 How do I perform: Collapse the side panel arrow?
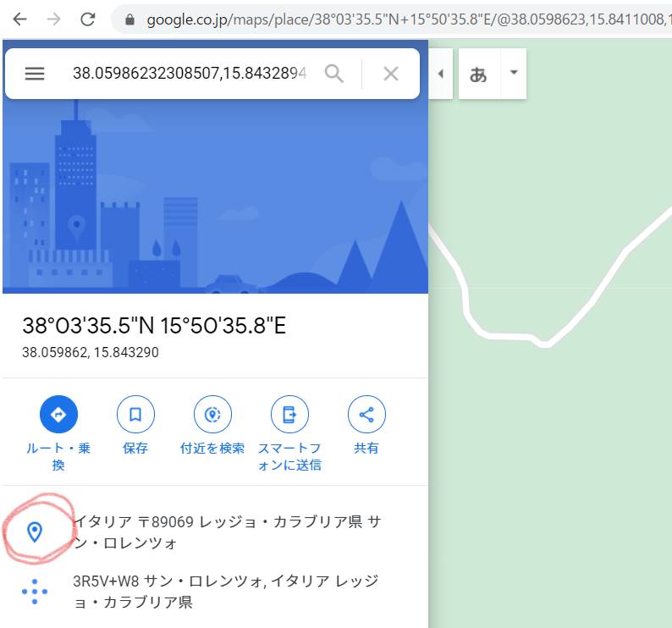(x=441, y=74)
